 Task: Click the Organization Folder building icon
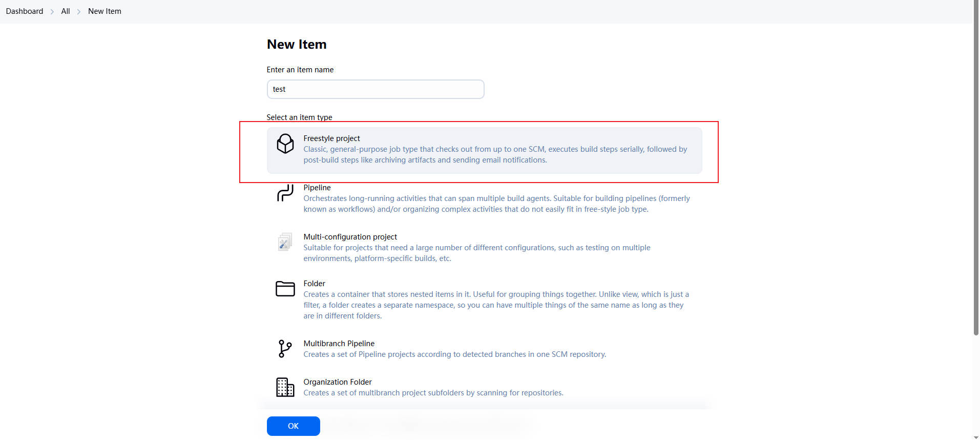[285, 387]
